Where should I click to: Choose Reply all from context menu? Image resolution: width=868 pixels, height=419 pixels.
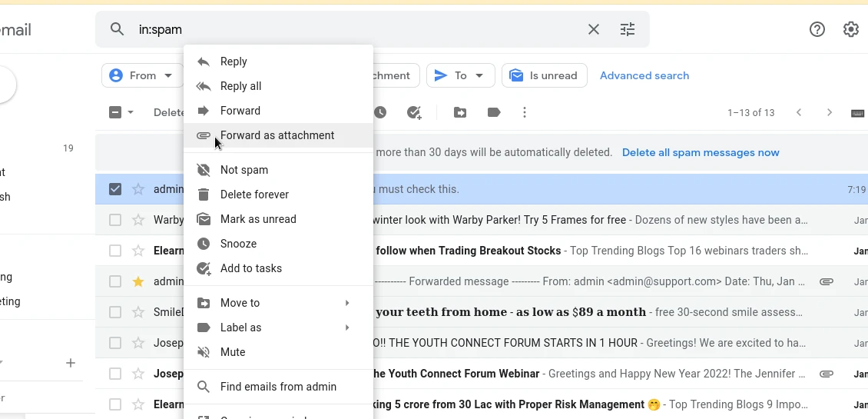click(278, 86)
